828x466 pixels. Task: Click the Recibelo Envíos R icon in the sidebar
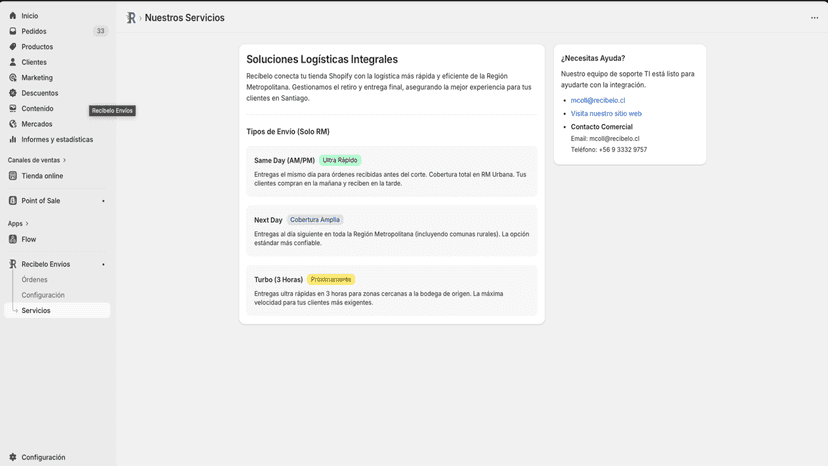pyautogui.click(x=13, y=264)
